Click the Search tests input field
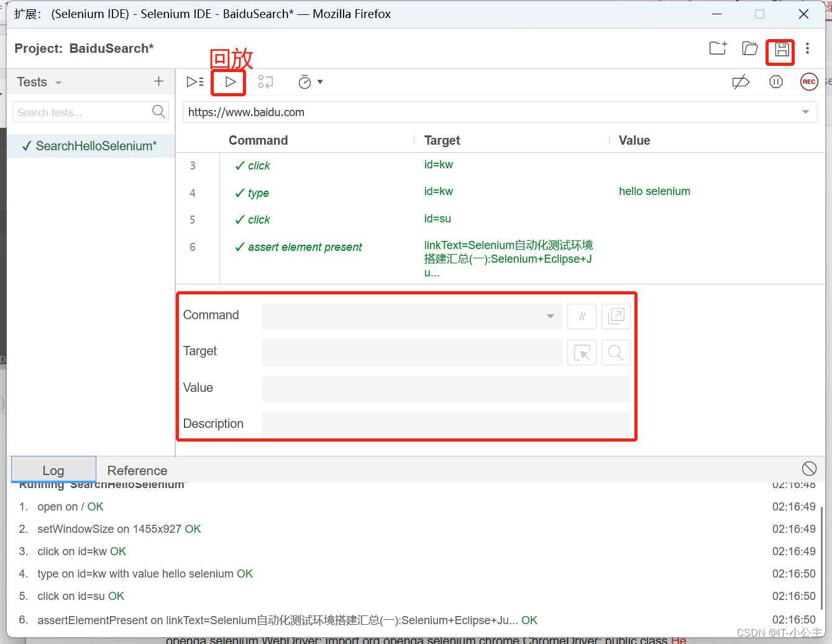The width and height of the screenshot is (832, 644). [82, 112]
